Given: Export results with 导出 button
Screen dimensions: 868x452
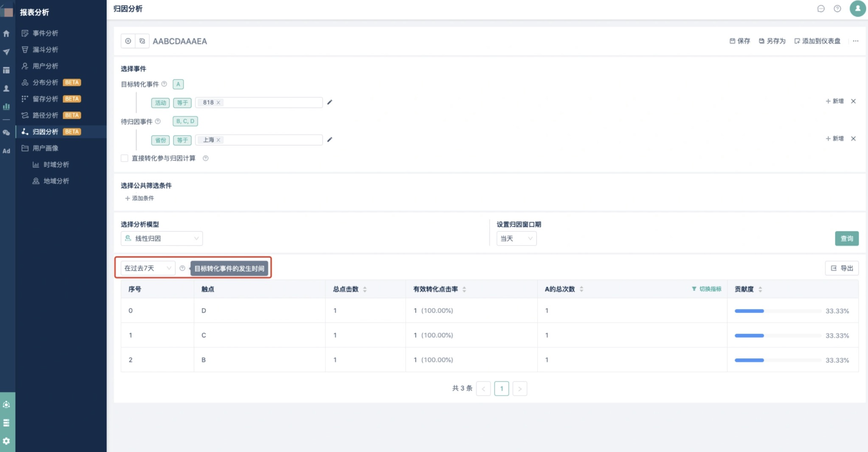Looking at the screenshot, I should pyautogui.click(x=842, y=268).
